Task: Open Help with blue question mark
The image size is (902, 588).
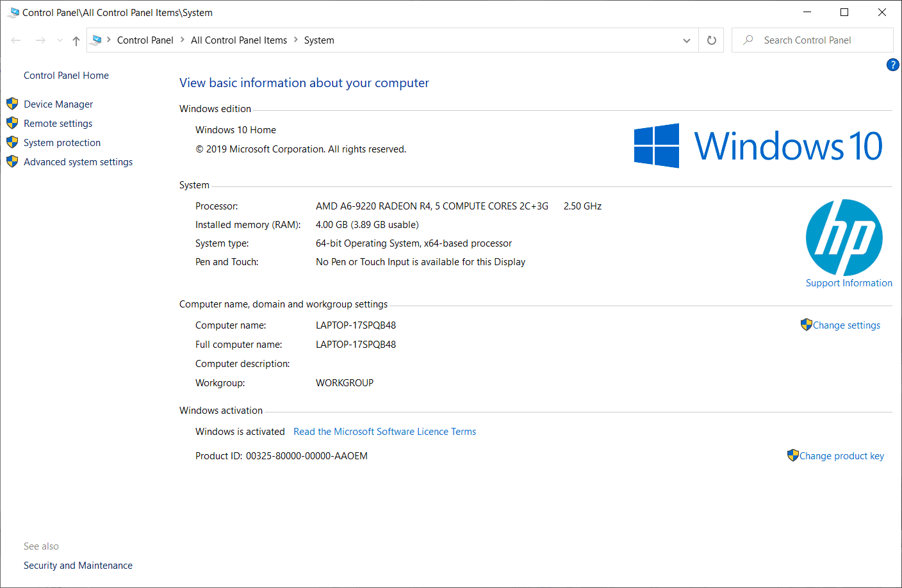Action: point(892,65)
